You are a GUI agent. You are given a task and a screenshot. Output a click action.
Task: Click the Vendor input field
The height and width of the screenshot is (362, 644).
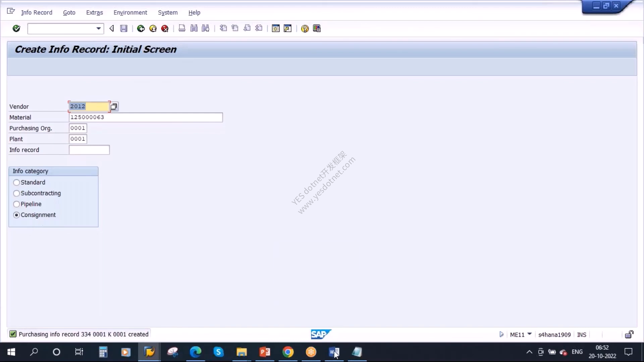[x=89, y=106]
